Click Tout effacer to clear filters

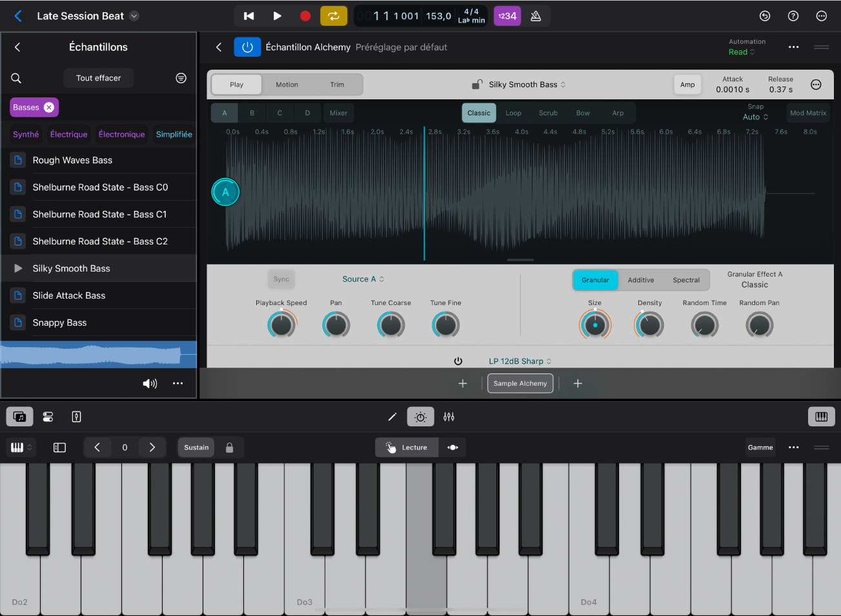[x=98, y=78]
